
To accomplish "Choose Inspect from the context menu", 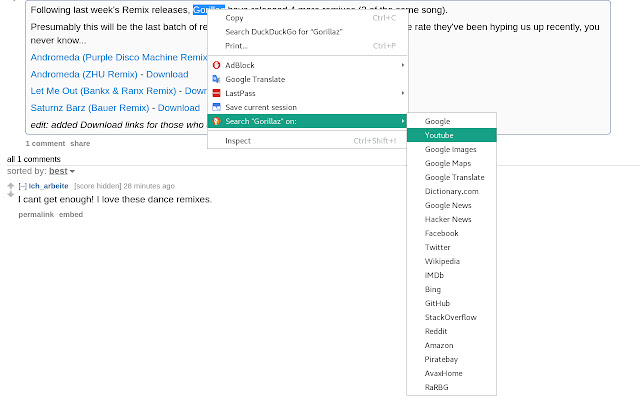I will [238, 141].
